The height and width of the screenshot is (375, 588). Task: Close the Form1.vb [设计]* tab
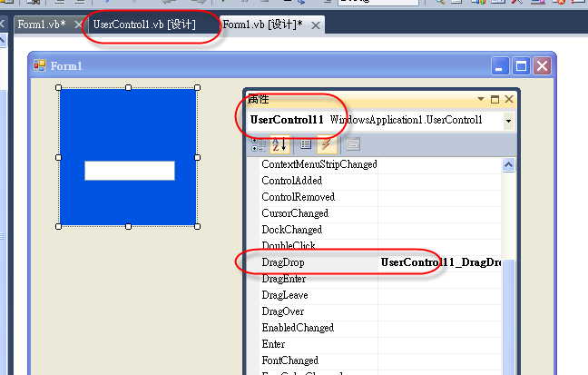(x=316, y=25)
